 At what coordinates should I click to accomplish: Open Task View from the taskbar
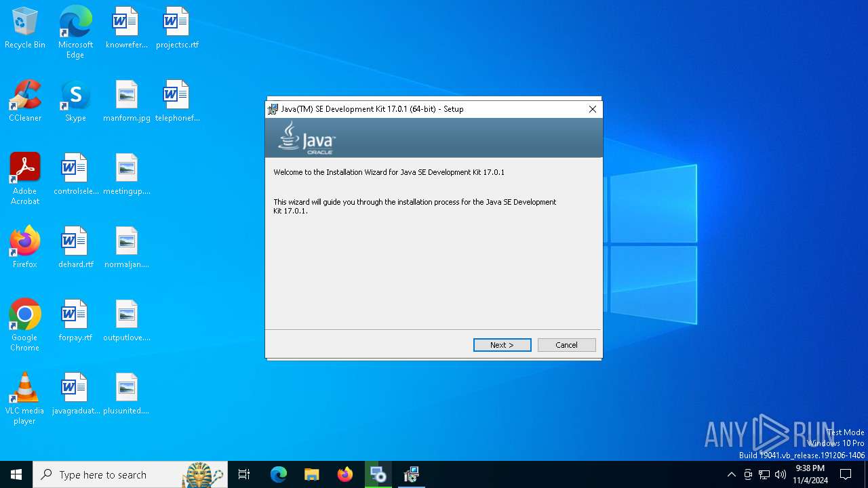tap(244, 474)
